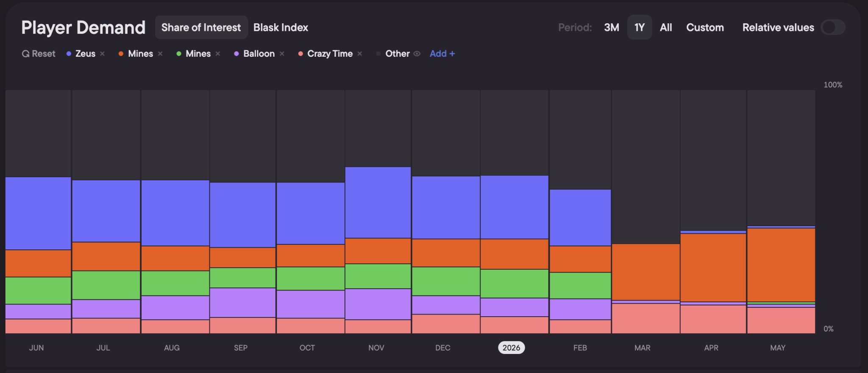
Task: Switch to the Share of Interest tab
Action: click(x=201, y=28)
